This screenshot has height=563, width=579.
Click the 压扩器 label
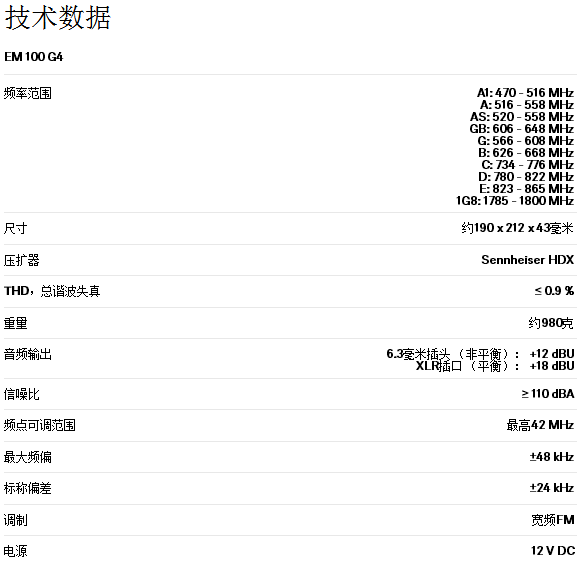(21, 260)
